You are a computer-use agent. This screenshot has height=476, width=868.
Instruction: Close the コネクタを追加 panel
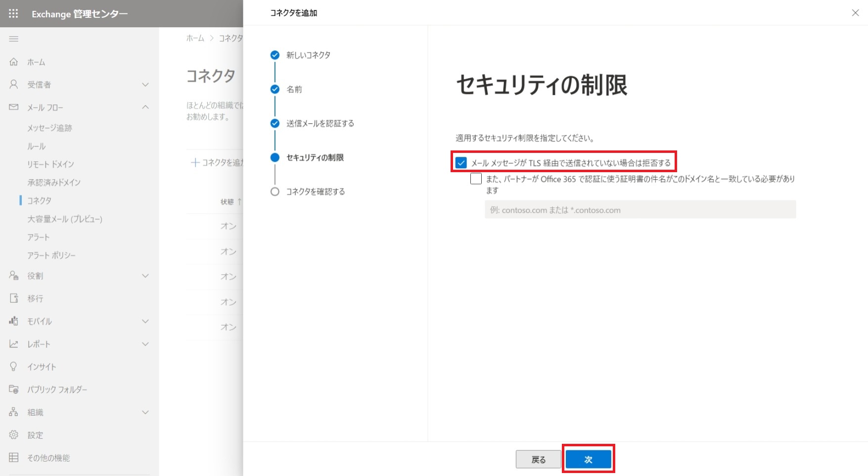click(855, 13)
